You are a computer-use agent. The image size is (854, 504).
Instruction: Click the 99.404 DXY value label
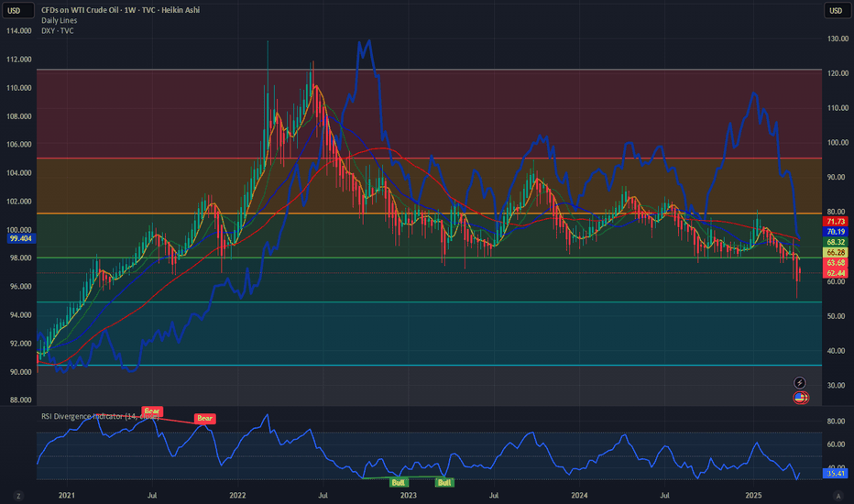(20, 238)
